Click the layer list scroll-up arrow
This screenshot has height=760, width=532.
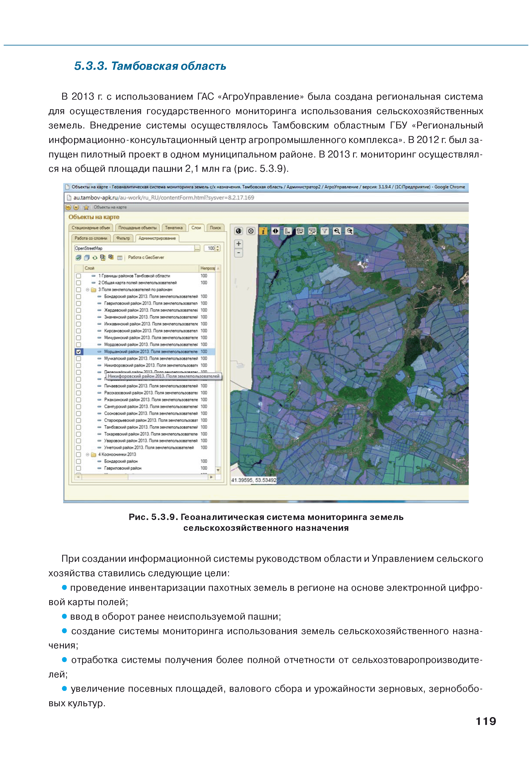[x=218, y=268]
